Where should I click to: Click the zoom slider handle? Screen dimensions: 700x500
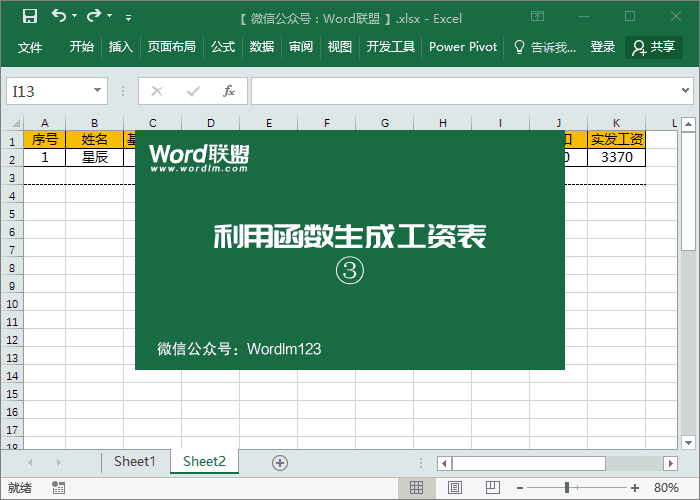click(x=567, y=488)
